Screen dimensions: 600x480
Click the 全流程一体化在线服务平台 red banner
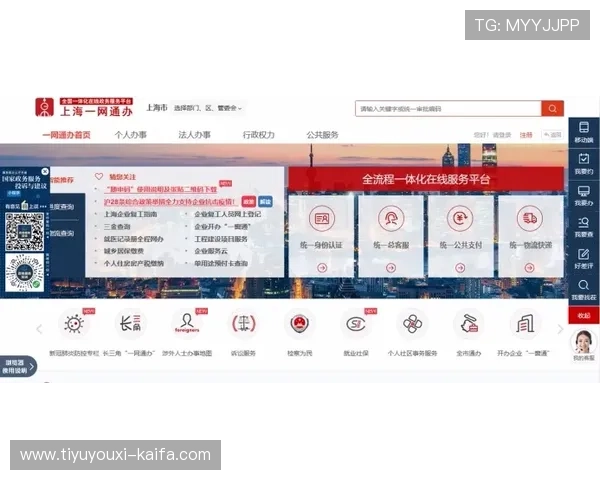pyautogui.click(x=426, y=179)
